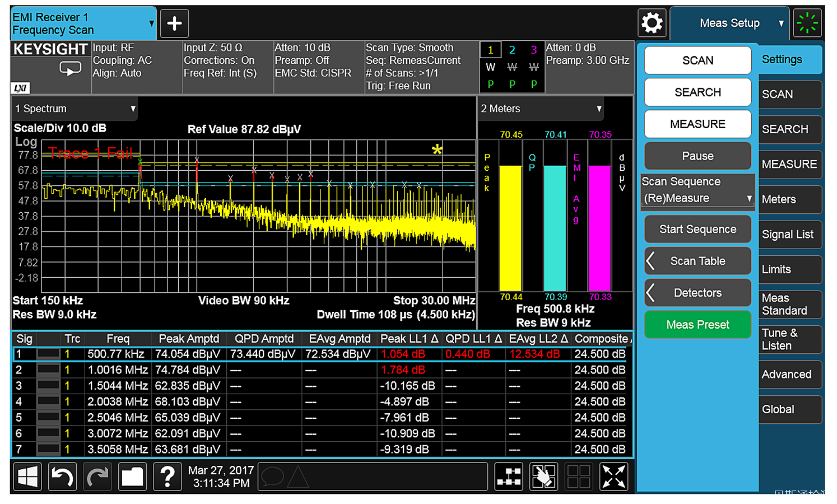Click the question mark help icon
Viewport: 837px width, 504px height.
pyautogui.click(x=167, y=477)
